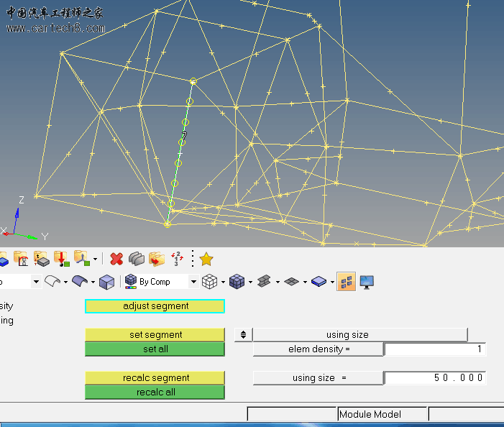Click the organize folder icon with red arrow

point(157,259)
